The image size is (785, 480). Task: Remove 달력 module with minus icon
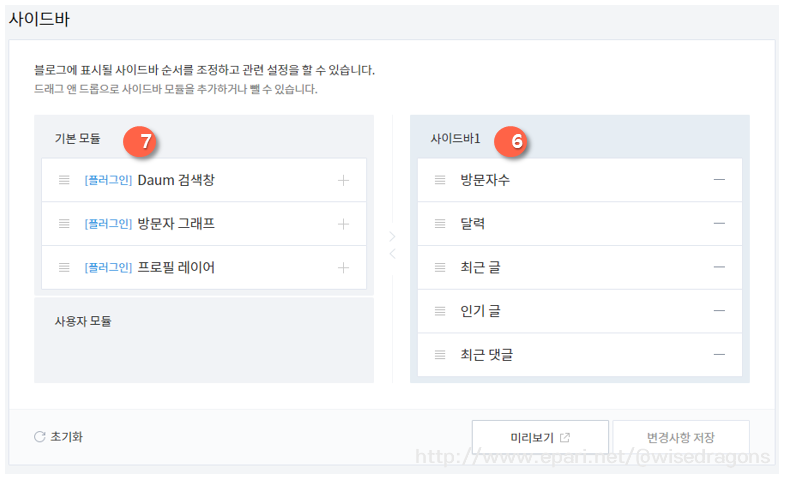tap(719, 223)
